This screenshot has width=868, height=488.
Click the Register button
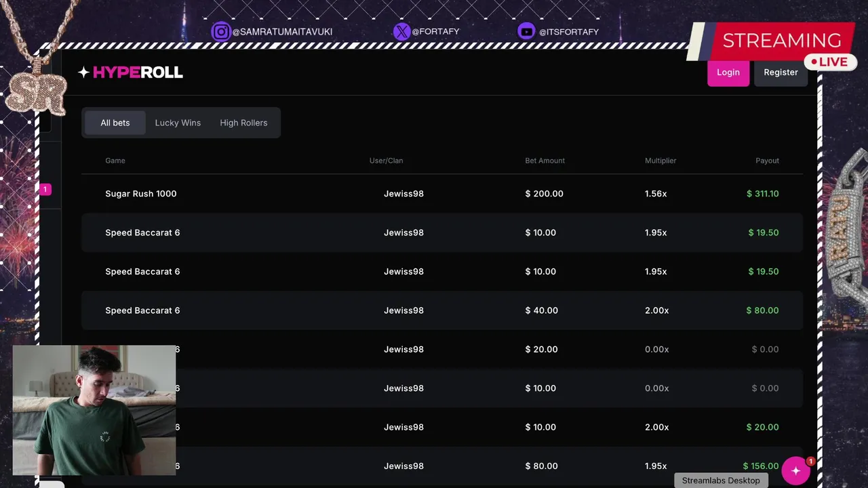click(781, 73)
